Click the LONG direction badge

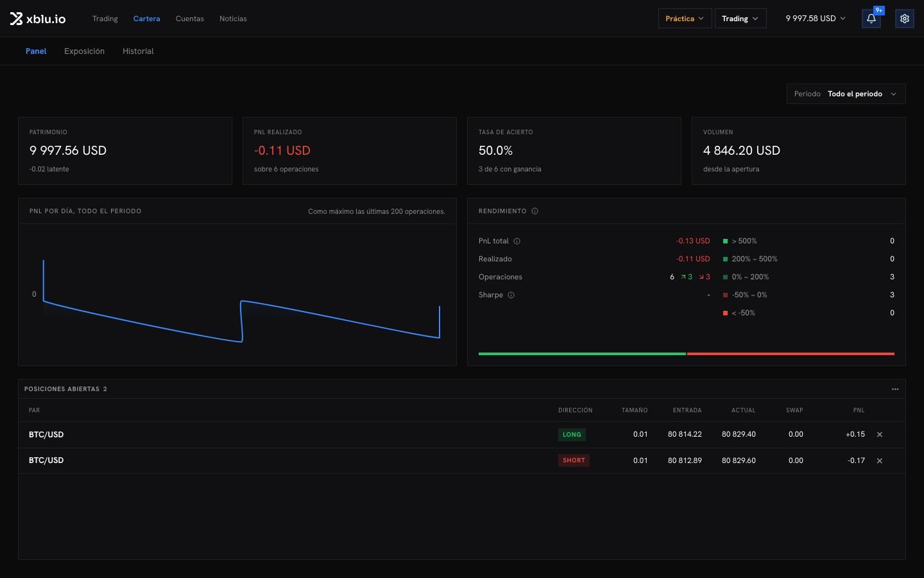click(x=572, y=435)
